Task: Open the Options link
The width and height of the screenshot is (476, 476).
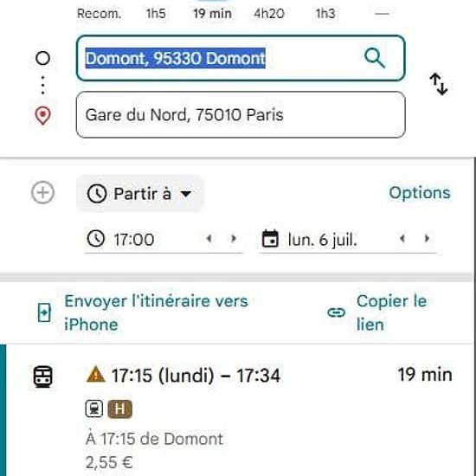Action: [420, 193]
